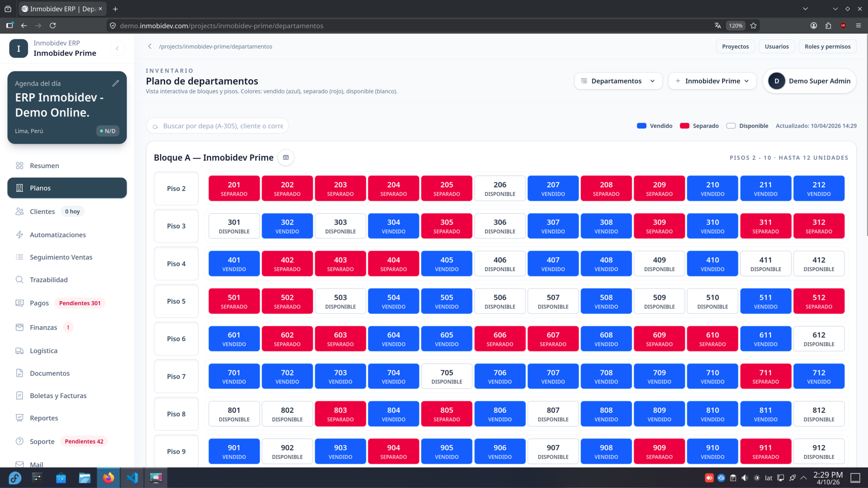Open Boletas y Facturas
The width and height of the screenshot is (868, 488).
pos(58,395)
